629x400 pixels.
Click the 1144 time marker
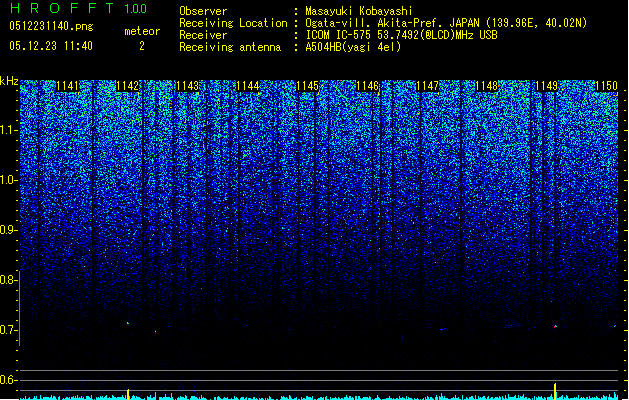[x=247, y=86]
